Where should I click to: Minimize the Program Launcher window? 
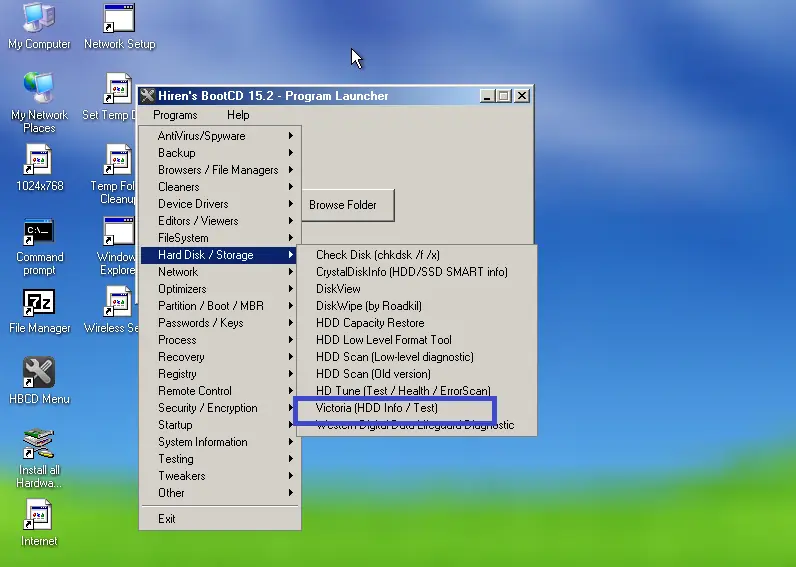coord(487,96)
